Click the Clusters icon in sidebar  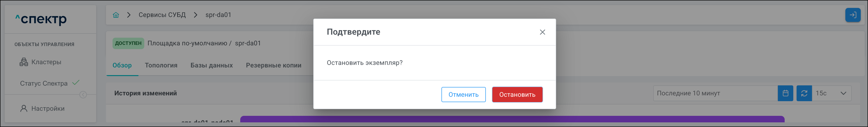(x=24, y=62)
